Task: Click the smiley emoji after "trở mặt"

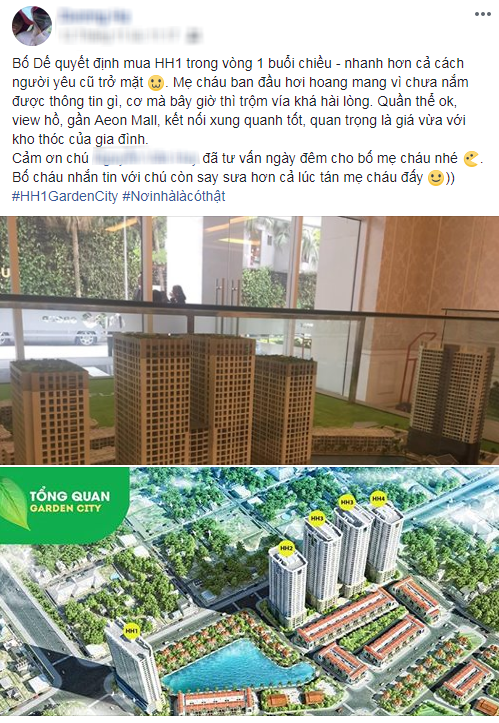Action: [x=156, y=83]
